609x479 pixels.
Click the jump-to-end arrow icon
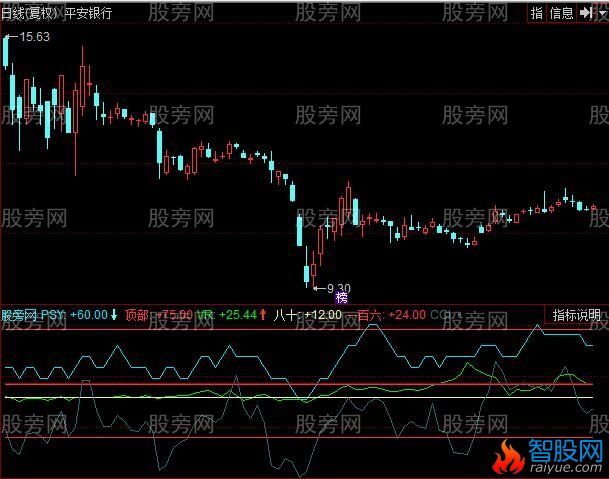click(586, 13)
